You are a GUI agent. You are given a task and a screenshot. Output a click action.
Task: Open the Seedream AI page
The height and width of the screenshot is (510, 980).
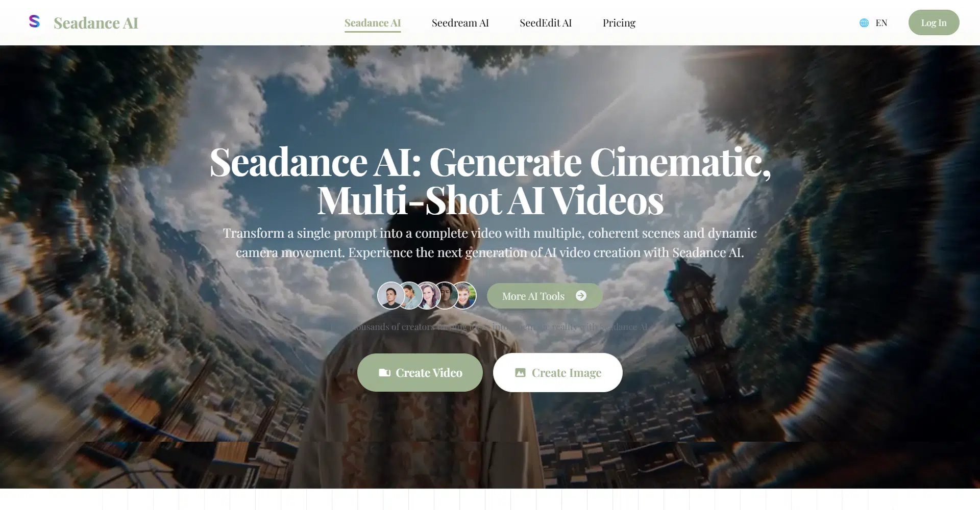tap(460, 23)
